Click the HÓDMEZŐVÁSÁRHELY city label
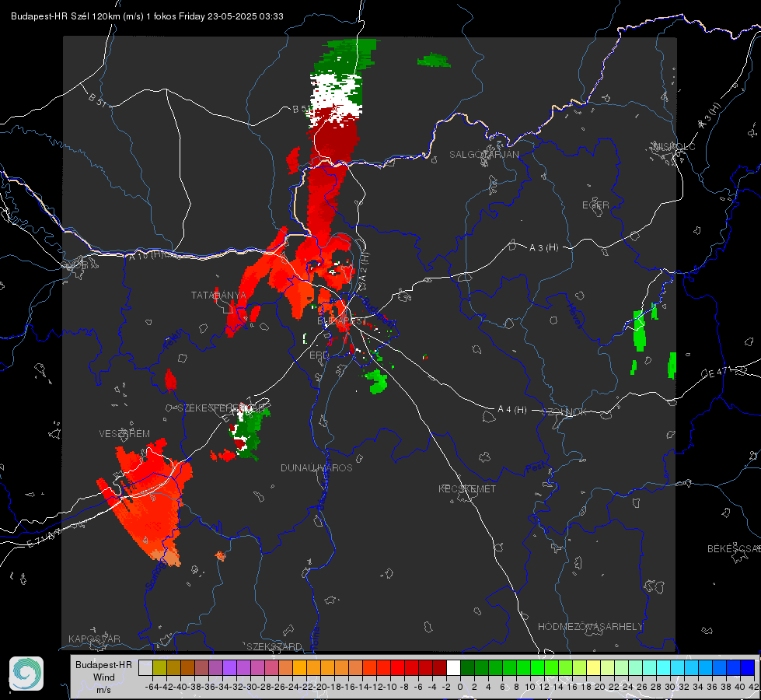 point(590,627)
